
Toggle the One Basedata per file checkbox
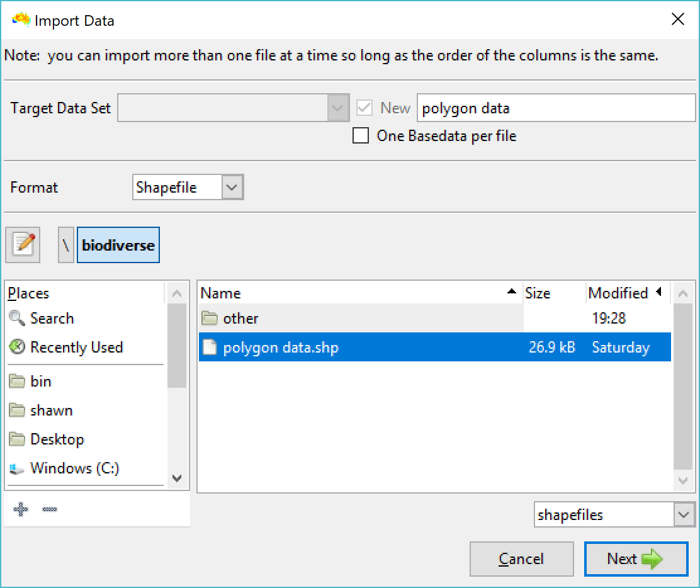(361, 135)
